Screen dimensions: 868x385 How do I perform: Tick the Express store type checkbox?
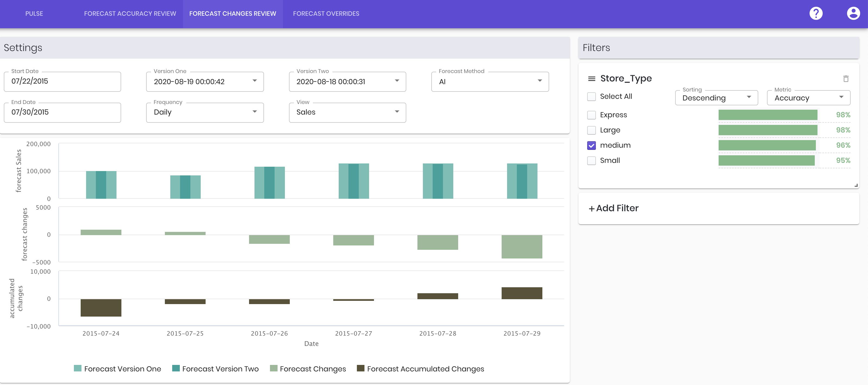coord(591,115)
